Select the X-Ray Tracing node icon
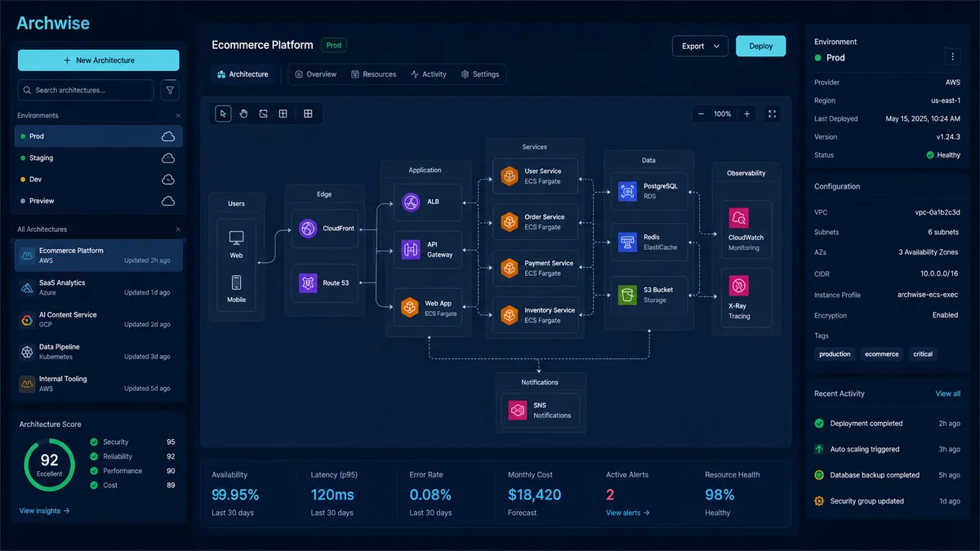 [738, 286]
